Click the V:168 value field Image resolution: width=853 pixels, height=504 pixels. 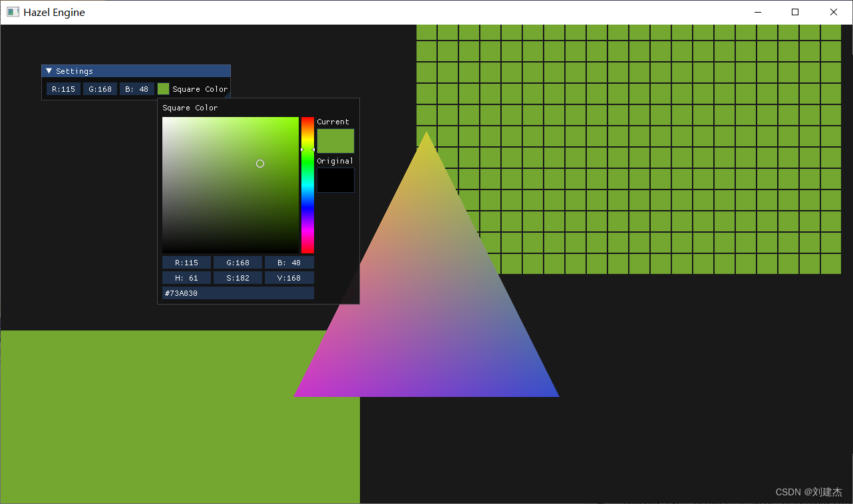(x=289, y=277)
